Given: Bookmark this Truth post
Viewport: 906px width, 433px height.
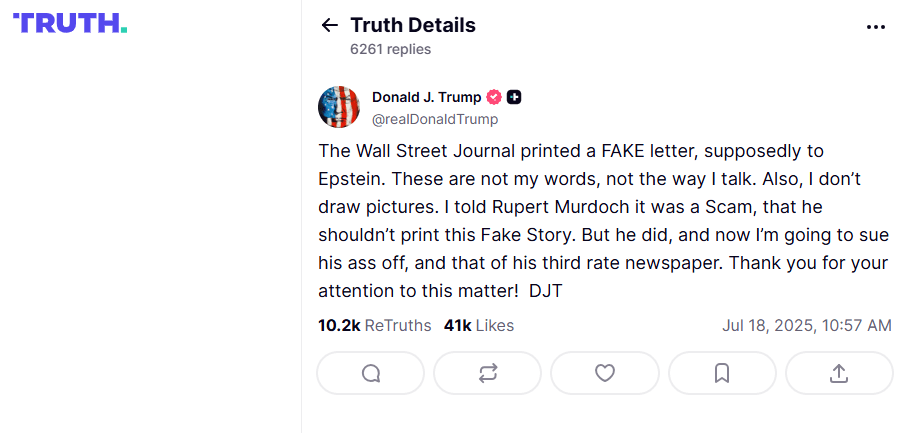Looking at the screenshot, I should click(722, 373).
